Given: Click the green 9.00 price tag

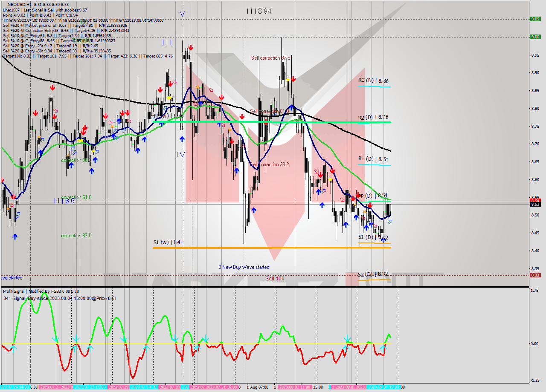Looking at the screenshot, I should click(x=535, y=37).
